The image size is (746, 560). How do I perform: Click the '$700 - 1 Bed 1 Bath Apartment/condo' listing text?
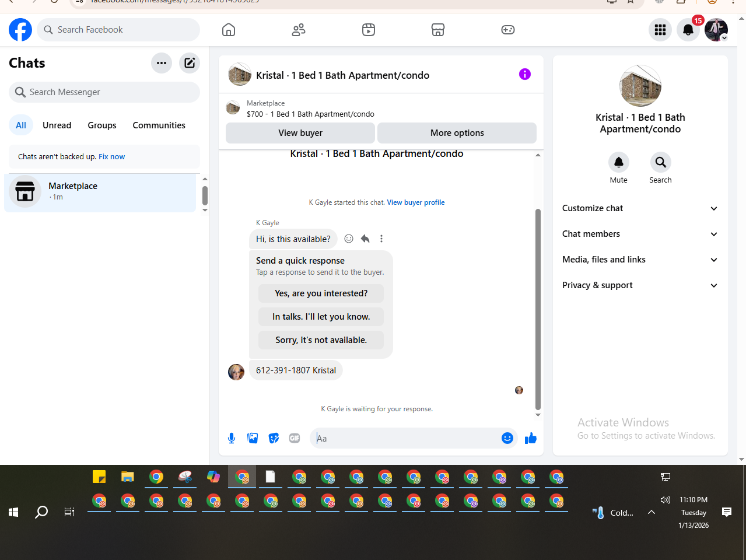point(310,114)
